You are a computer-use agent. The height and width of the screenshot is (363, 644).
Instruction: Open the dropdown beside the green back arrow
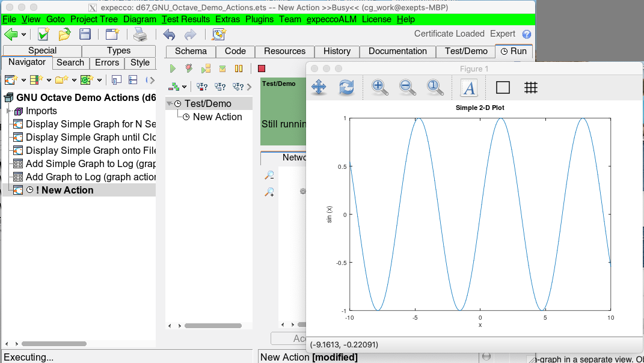[x=24, y=35]
